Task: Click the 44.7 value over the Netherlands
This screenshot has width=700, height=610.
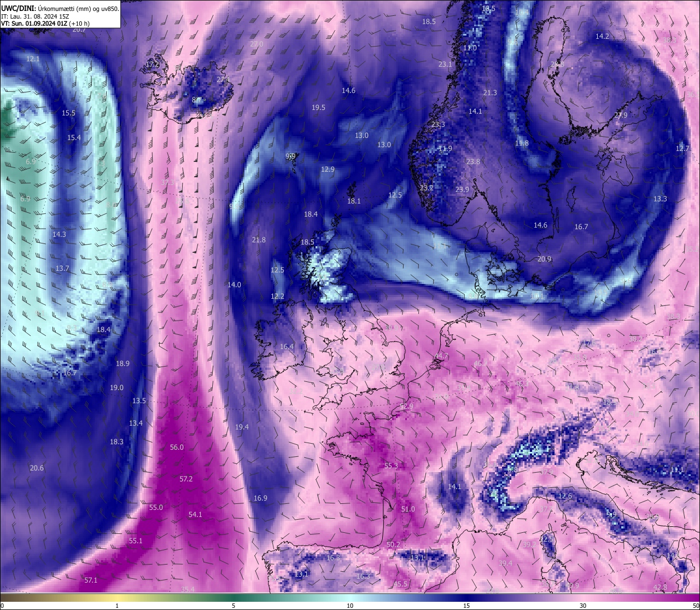Action: (441, 356)
